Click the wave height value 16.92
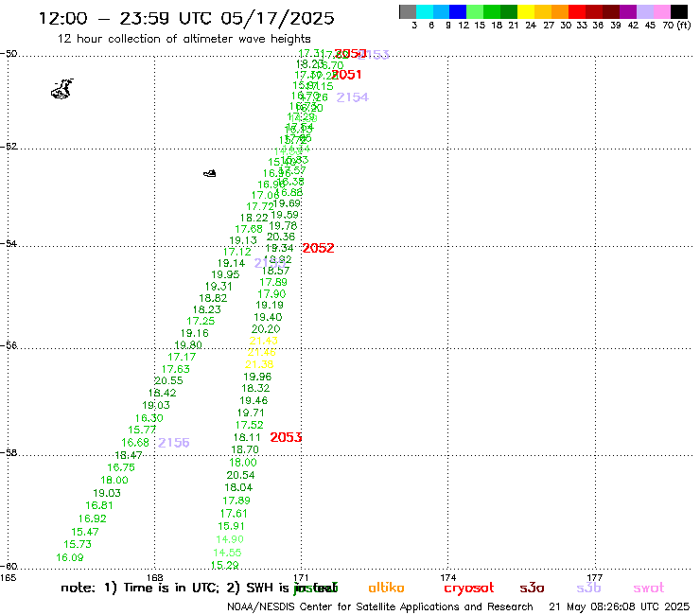 (x=92, y=519)
